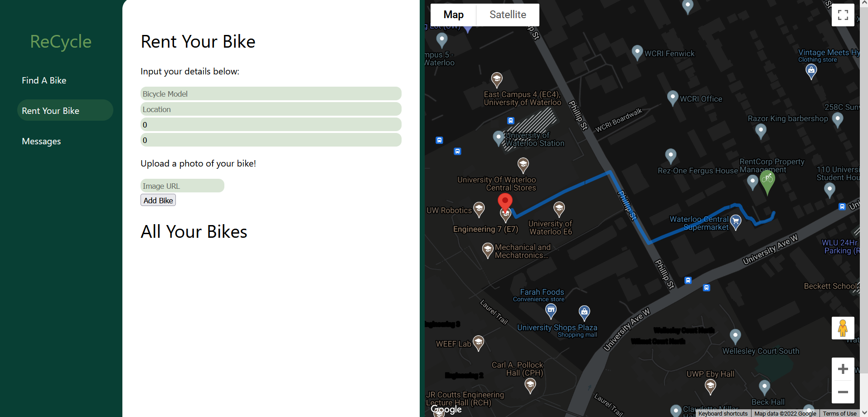868x417 pixels.
Task: Open the 110 University Student Housing pin
Action: click(830, 190)
